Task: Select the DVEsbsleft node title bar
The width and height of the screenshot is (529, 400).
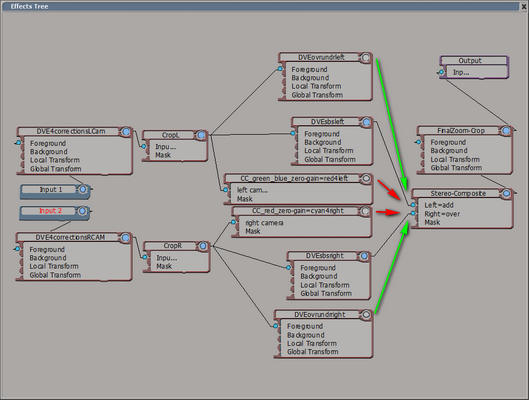Action: coord(327,122)
